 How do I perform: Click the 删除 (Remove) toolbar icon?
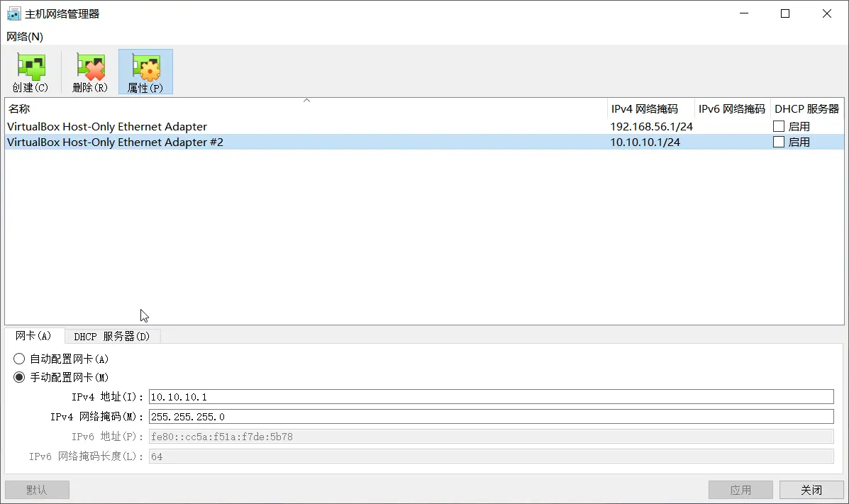point(89,71)
